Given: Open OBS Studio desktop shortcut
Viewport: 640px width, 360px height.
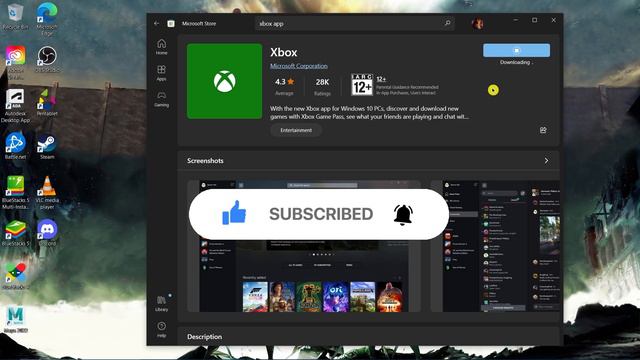Looking at the screenshot, I should [x=47, y=59].
